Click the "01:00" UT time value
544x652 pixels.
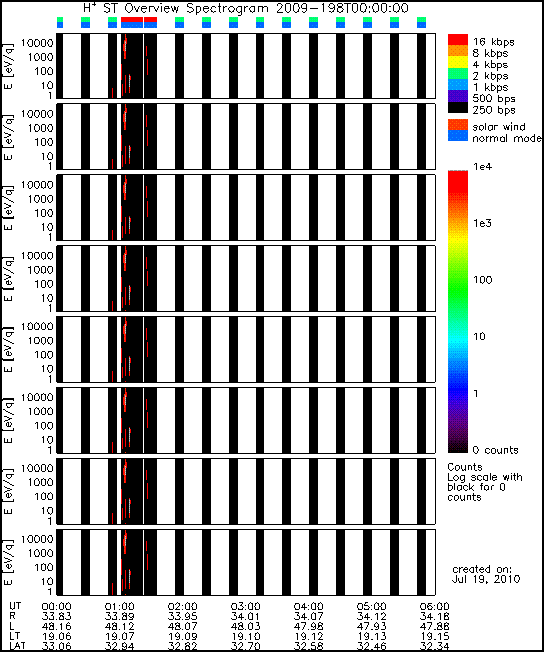[x=119, y=607]
